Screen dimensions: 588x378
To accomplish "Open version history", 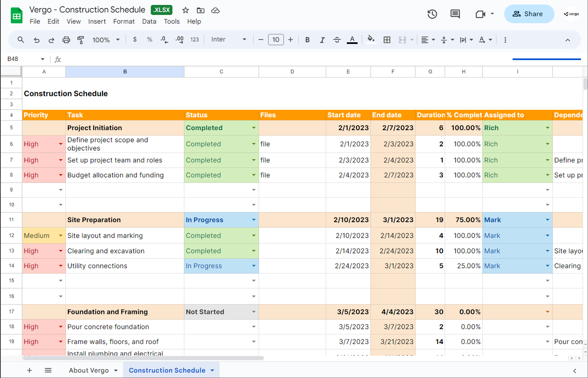I will click(x=432, y=14).
